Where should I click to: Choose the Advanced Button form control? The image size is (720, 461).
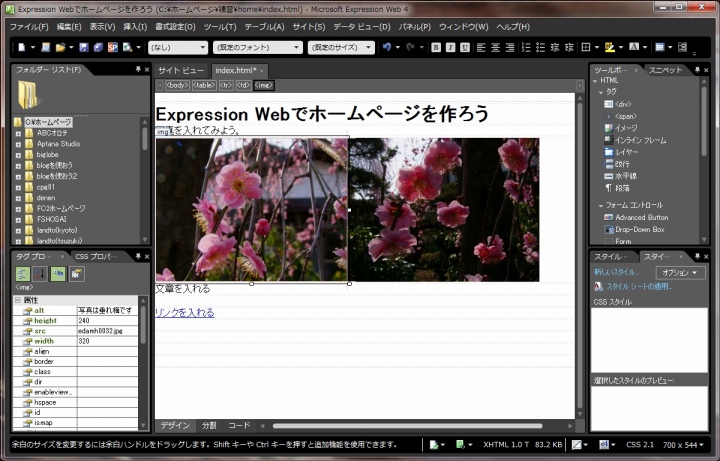coord(641,217)
